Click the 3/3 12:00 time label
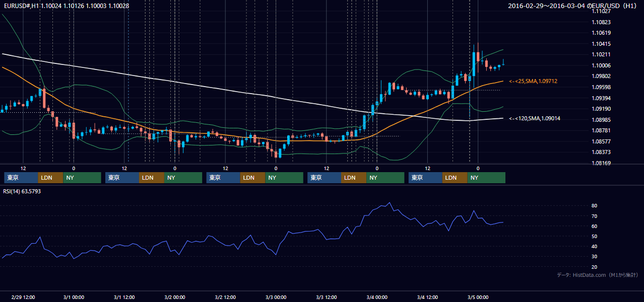 point(327,297)
